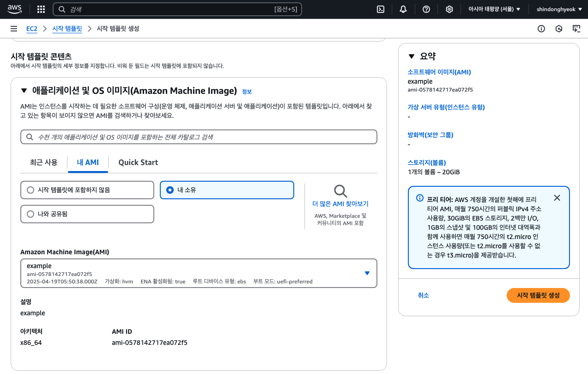Switch to the 최근 사용 tab
Viewport: 588px width, 374px height.
pyautogui.click(x=44, y=162)
